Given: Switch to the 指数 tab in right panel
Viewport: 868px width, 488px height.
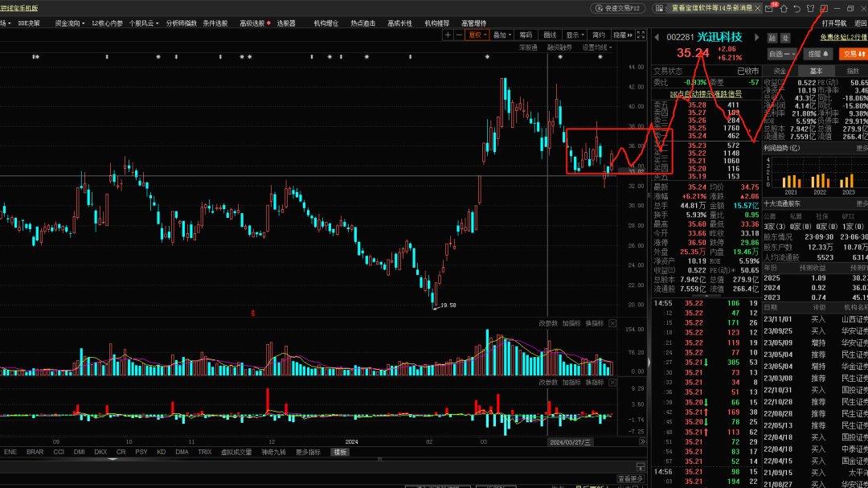Looking at the screenshot, I should pyautogui.click(x=853, y=71).
